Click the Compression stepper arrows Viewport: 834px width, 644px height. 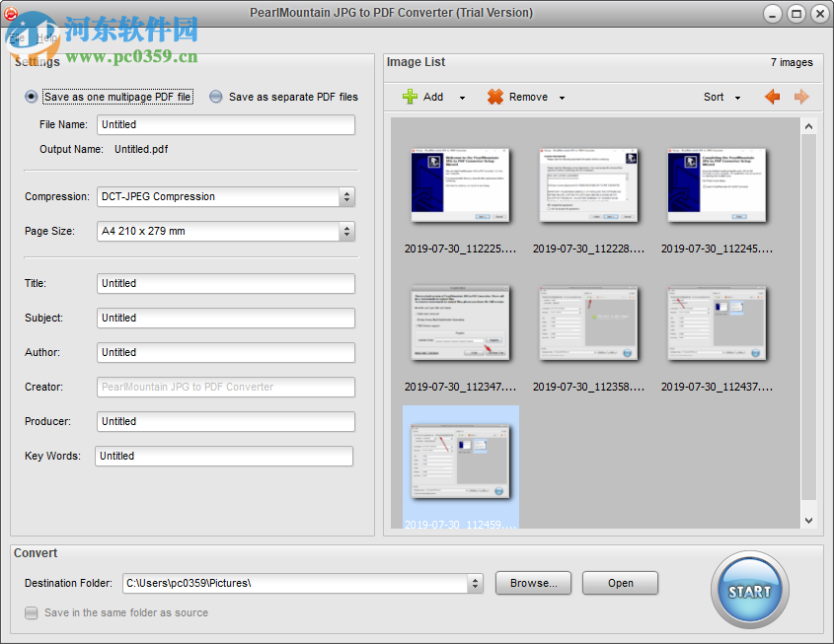(347, 197)
